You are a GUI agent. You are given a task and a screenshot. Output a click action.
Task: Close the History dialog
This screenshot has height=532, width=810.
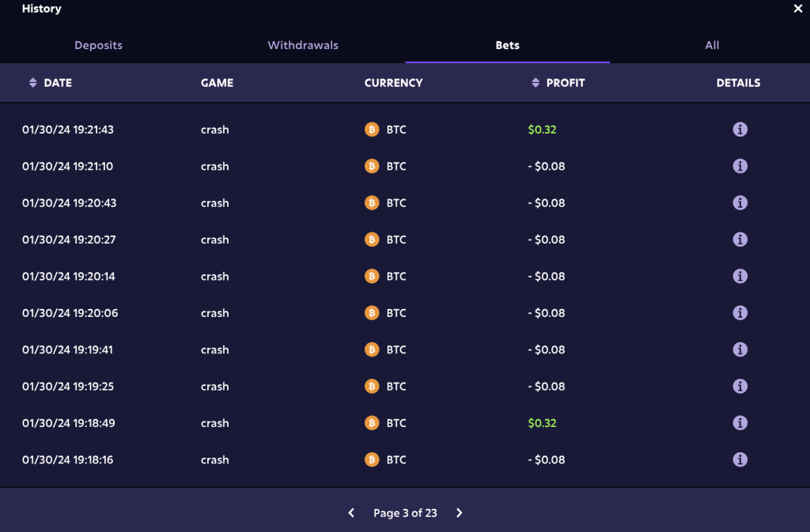tap(797, 8)
